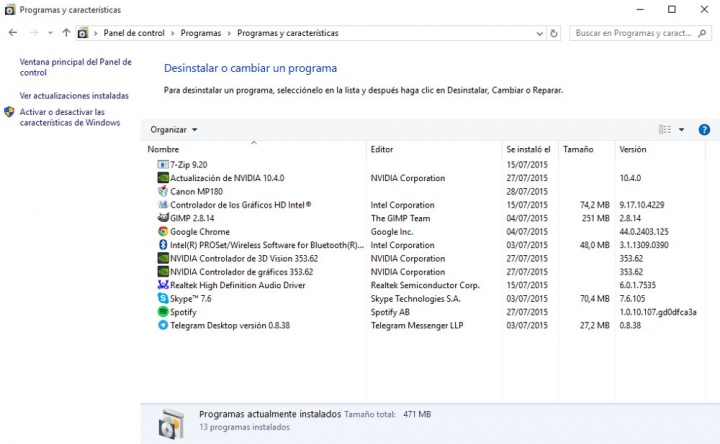
Task: Expand the chevron before Panel de control
Action: pos(96,34)
